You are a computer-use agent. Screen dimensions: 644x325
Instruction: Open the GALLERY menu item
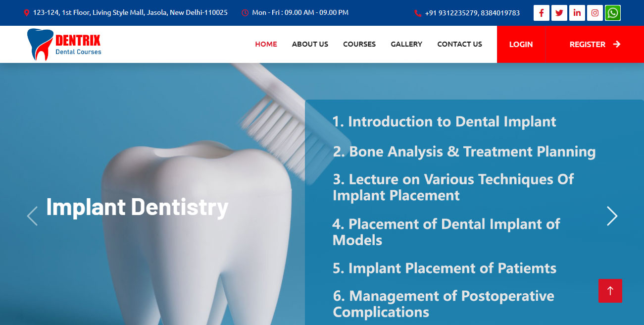click(x=406, y=44)
